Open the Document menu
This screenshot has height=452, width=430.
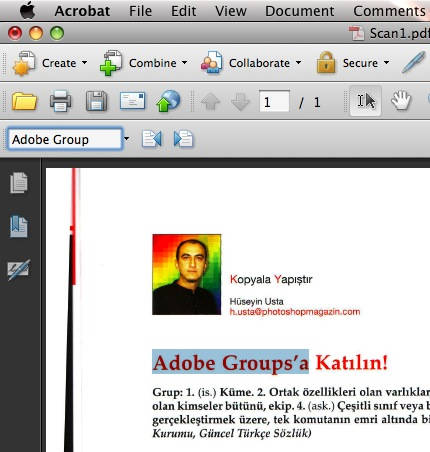[299, 11]
